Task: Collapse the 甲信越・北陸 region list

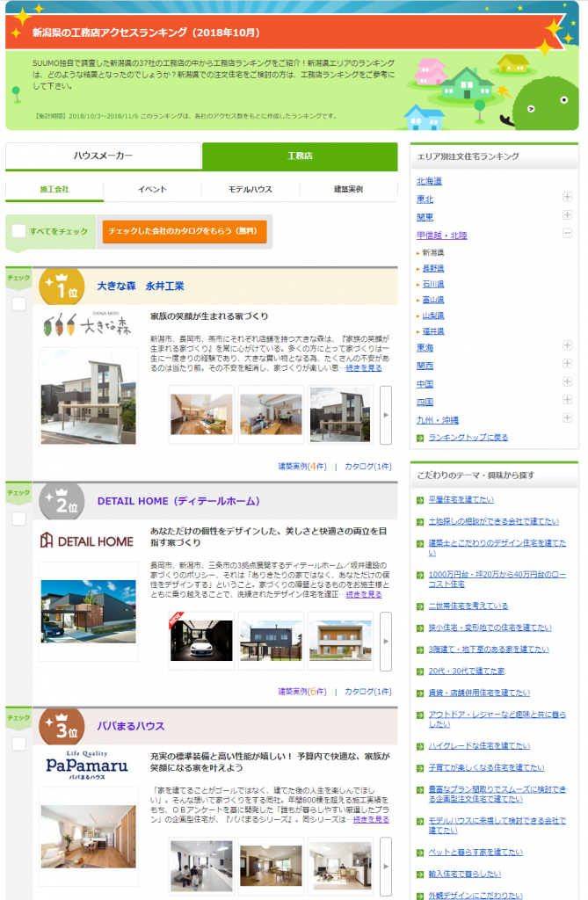Action: 567,234
